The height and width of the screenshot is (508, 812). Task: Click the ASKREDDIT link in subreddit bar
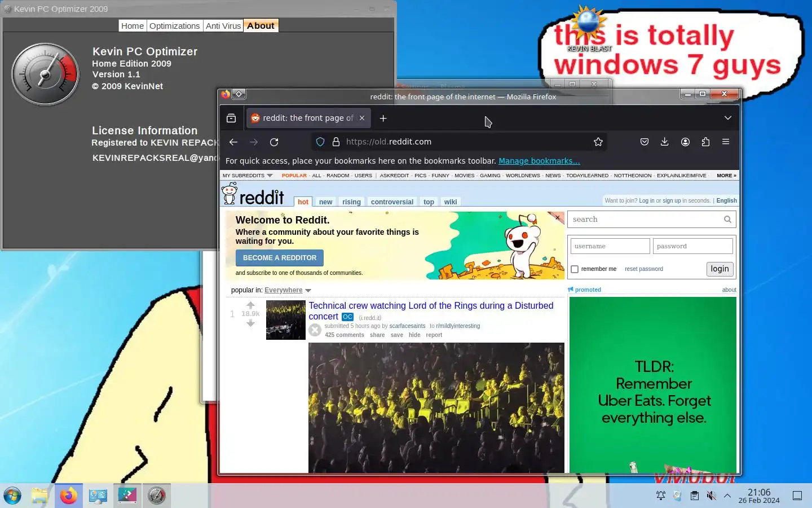pyautogui.click(x=394, y=176)
